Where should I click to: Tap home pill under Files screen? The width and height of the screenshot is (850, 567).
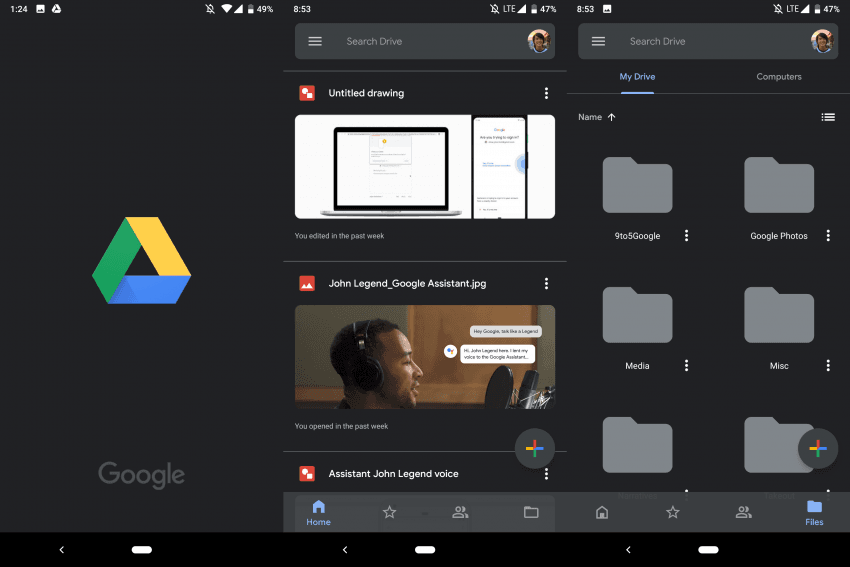pos(708,550)
